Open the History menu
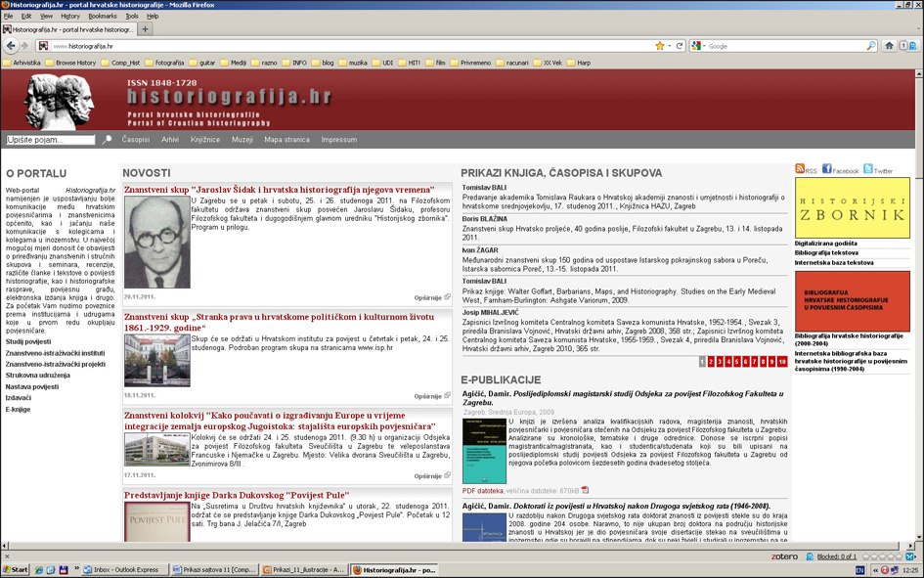The height and width of the screenshot is (578, 924). (70, 17)
